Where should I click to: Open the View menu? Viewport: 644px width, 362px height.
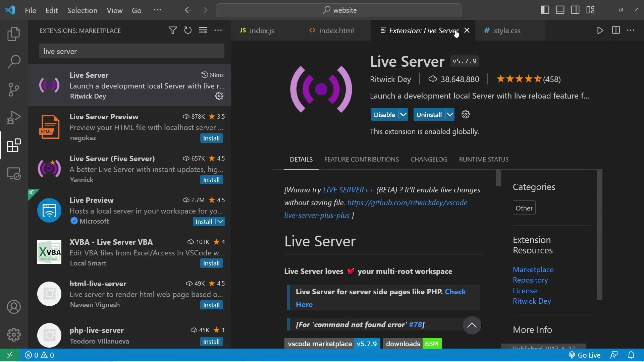click(x=114, y=10)
